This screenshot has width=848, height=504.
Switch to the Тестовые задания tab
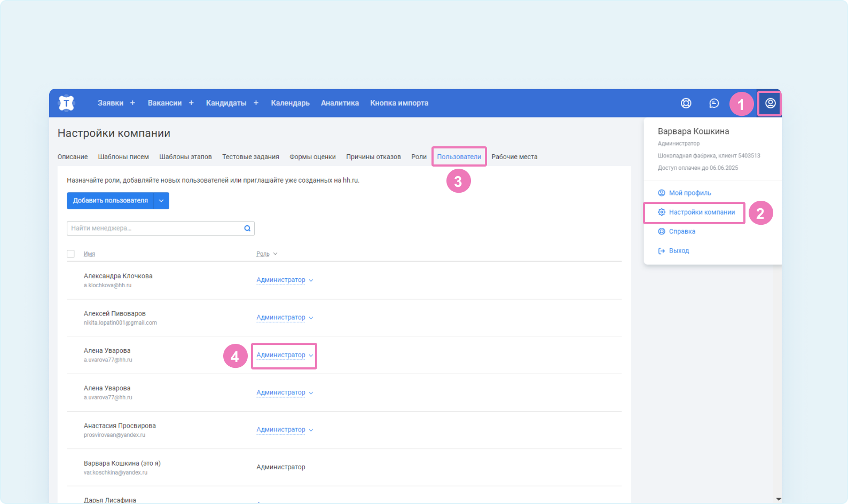tap(250, 157)
